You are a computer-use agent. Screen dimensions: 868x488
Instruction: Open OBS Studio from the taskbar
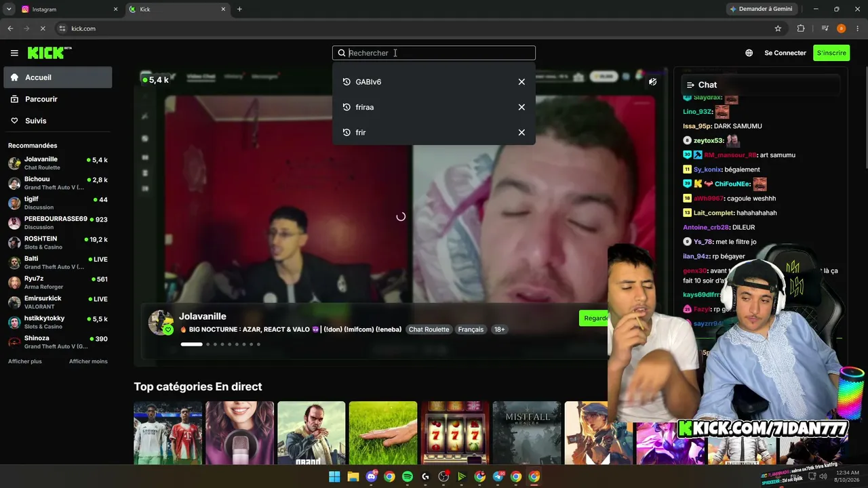443,476
